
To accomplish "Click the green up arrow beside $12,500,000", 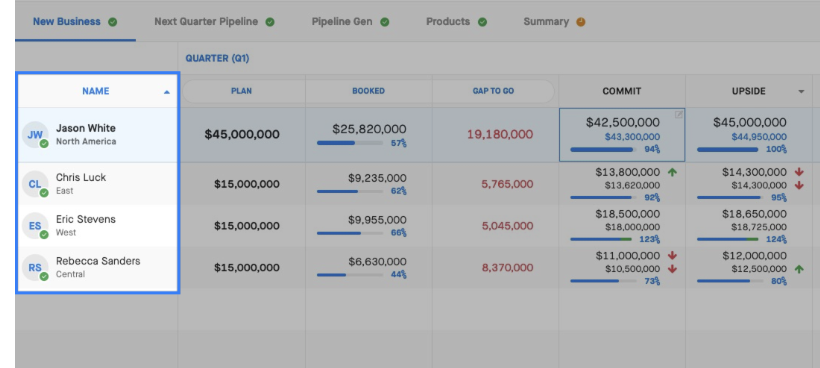I will [x=799, y=269].
